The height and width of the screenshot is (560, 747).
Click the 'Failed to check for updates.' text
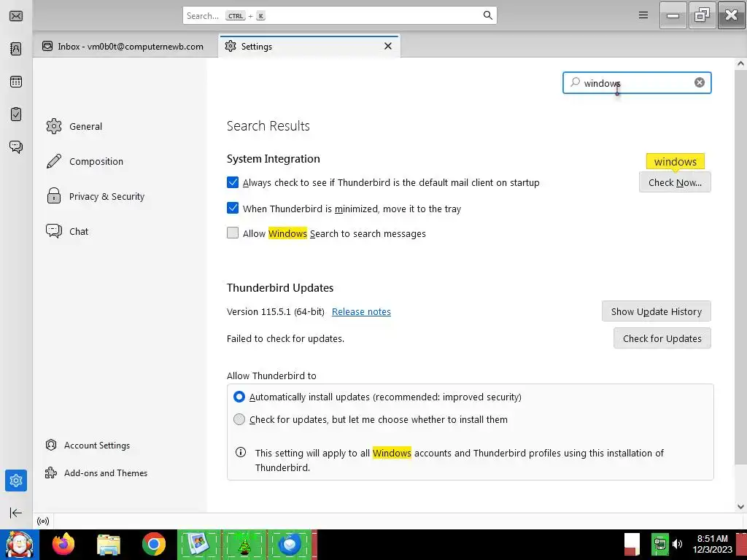pos(285,338)
